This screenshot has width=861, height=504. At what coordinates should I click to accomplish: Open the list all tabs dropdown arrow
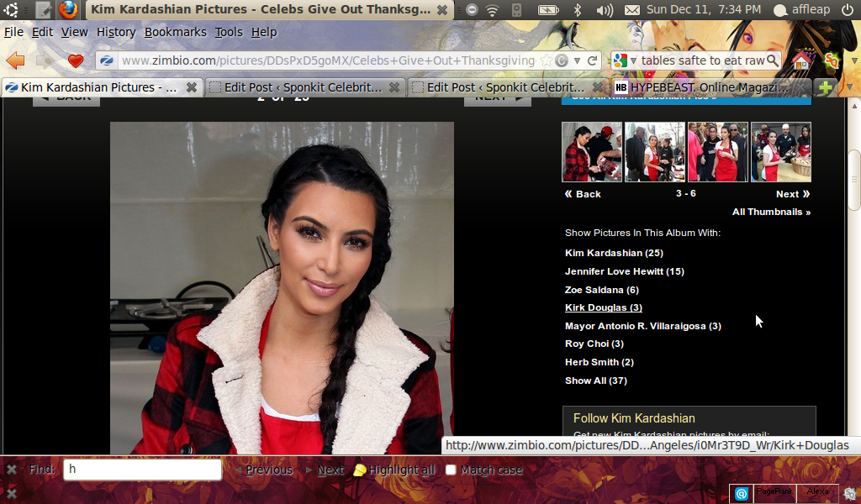coord(850,87)
